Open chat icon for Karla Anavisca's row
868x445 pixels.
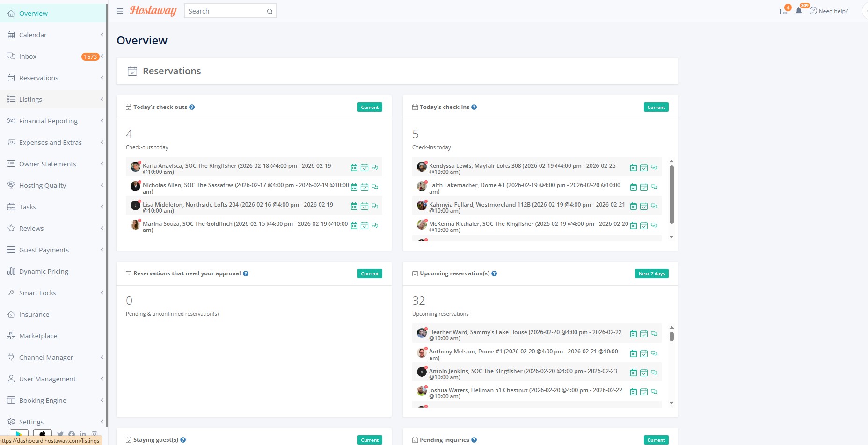(x=375, y=167)
